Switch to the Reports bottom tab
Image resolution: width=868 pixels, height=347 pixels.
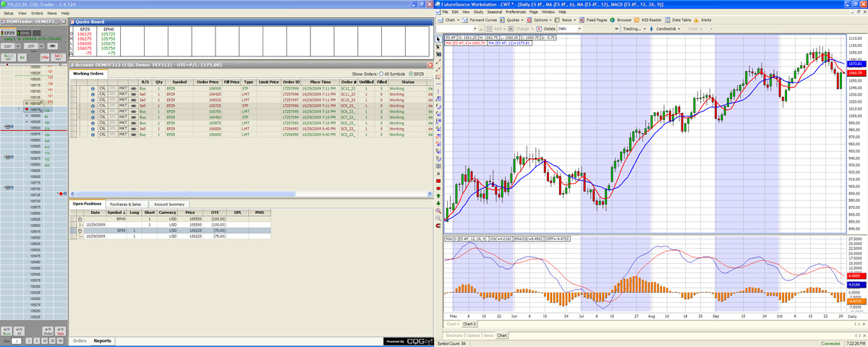(x=102, y=340)
